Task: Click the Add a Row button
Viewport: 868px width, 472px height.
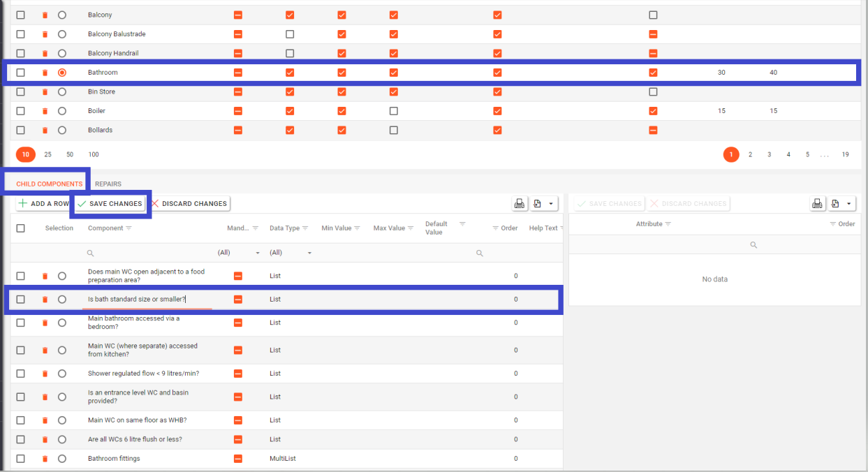Action: click(43, 204)
